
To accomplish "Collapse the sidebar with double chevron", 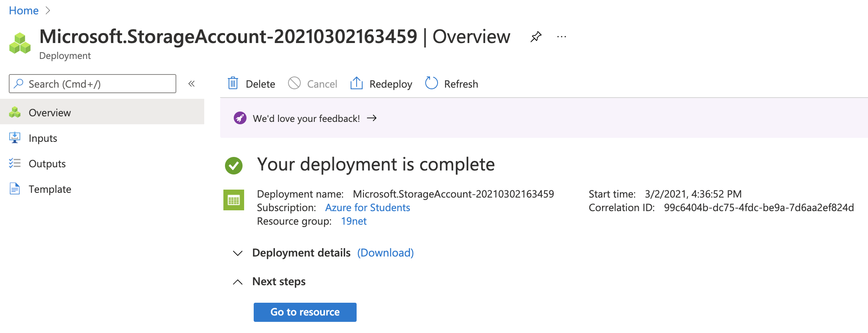I will click(x=191, y=84).
